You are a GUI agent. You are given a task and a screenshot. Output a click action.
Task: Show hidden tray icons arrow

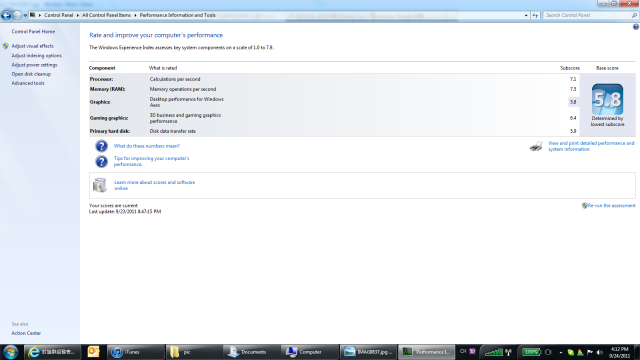[561, 352]
